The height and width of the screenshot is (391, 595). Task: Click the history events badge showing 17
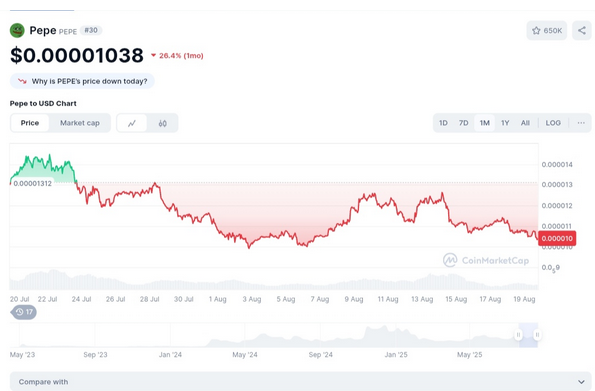[x=24, y=312]
